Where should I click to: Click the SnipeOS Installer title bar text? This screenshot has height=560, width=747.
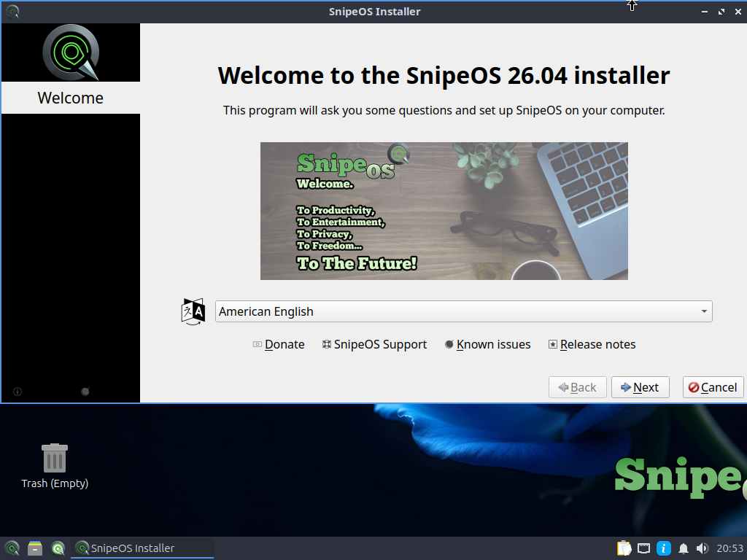point(374,12)
